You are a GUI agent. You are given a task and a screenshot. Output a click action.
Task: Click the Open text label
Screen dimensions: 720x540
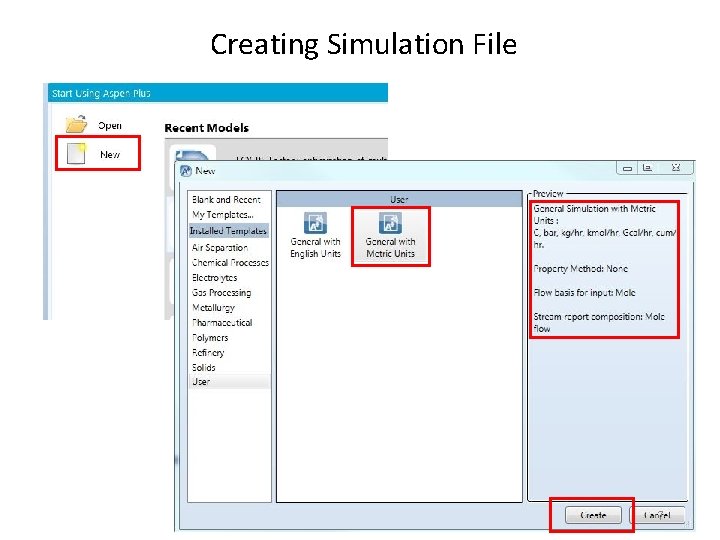click(x=110, y=125)
